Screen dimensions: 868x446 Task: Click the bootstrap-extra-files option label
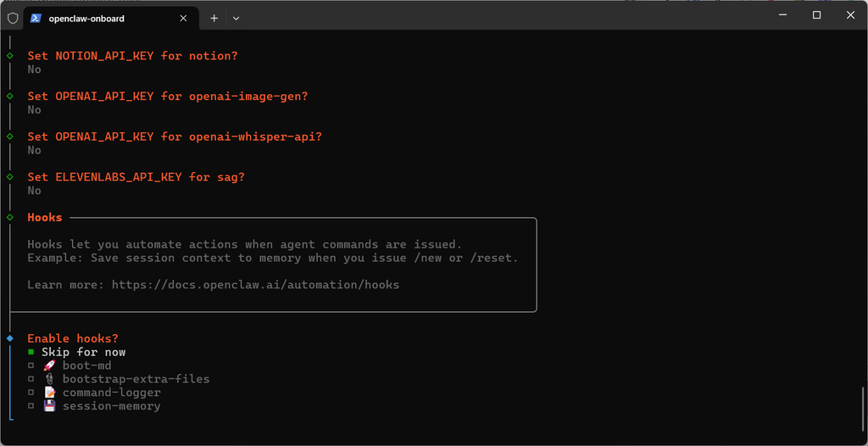point(136,379)
